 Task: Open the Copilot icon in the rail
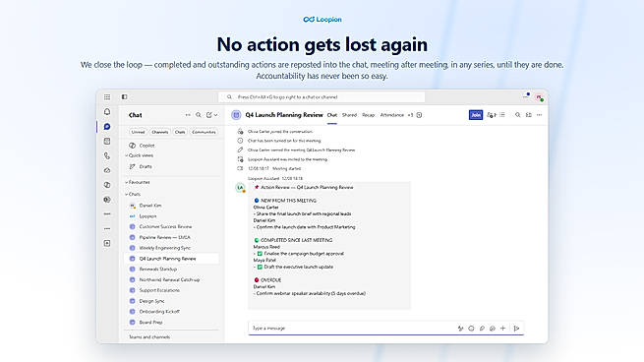click(x=107, y=185)
